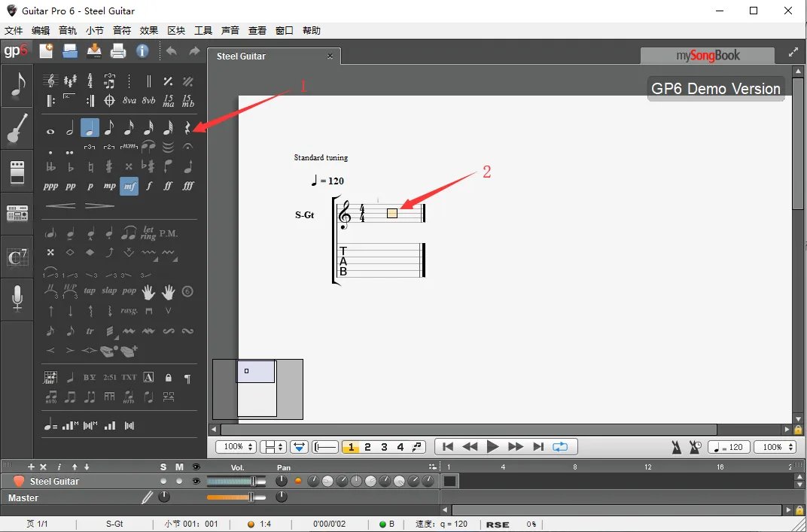
Task: Select the whole note duration icon
Action: click(x=52, y=131)
